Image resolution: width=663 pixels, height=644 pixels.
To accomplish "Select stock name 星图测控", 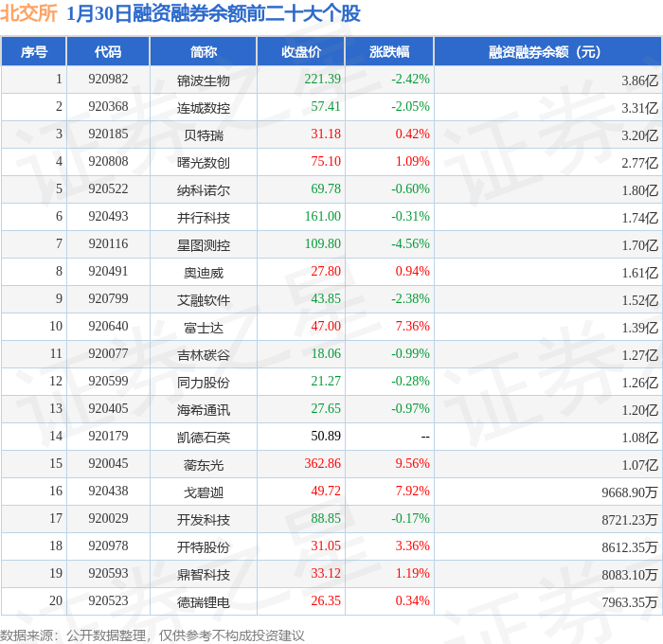I will click(x=204, y=245).
